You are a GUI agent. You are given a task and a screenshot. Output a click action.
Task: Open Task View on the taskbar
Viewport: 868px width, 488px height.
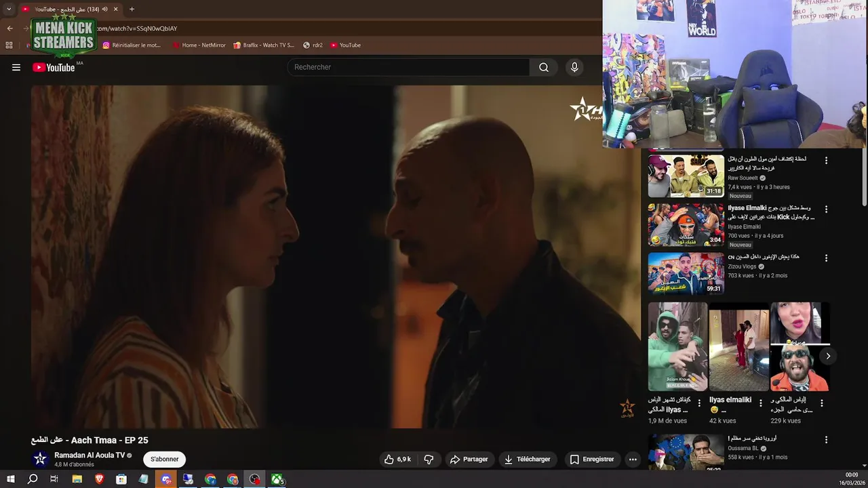coord(55,479)
